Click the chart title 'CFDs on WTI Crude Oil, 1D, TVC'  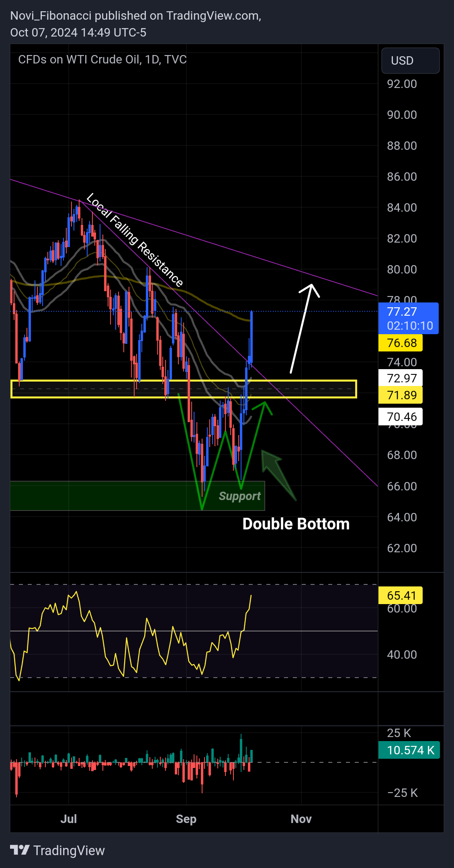tap(102, 59)
